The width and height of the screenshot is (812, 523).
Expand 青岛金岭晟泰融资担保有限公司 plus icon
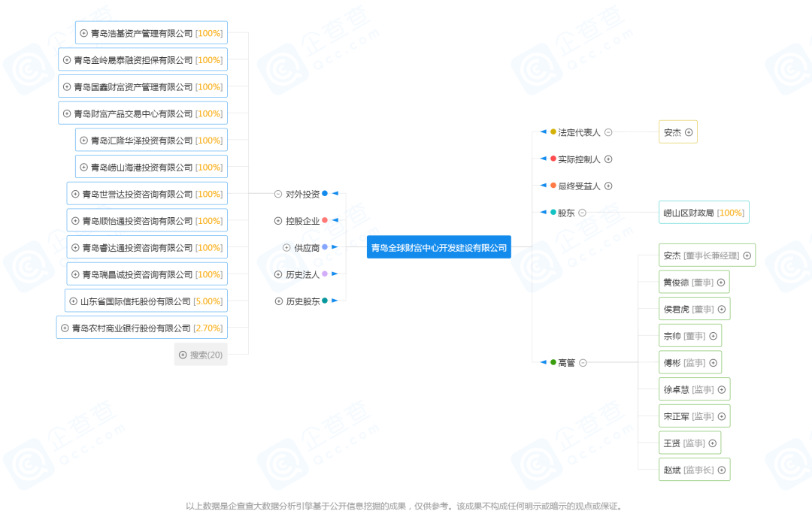coord(67,60)
